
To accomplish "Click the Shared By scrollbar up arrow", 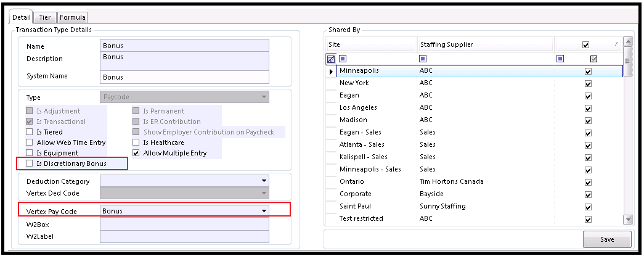I will tap(627, 41).
